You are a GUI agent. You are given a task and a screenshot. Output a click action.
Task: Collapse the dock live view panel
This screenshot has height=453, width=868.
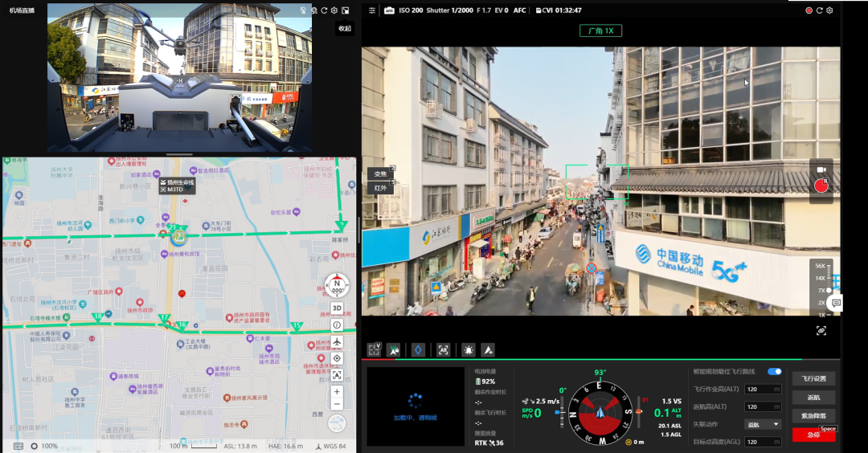pyautogui.click(x=345, y=10)
